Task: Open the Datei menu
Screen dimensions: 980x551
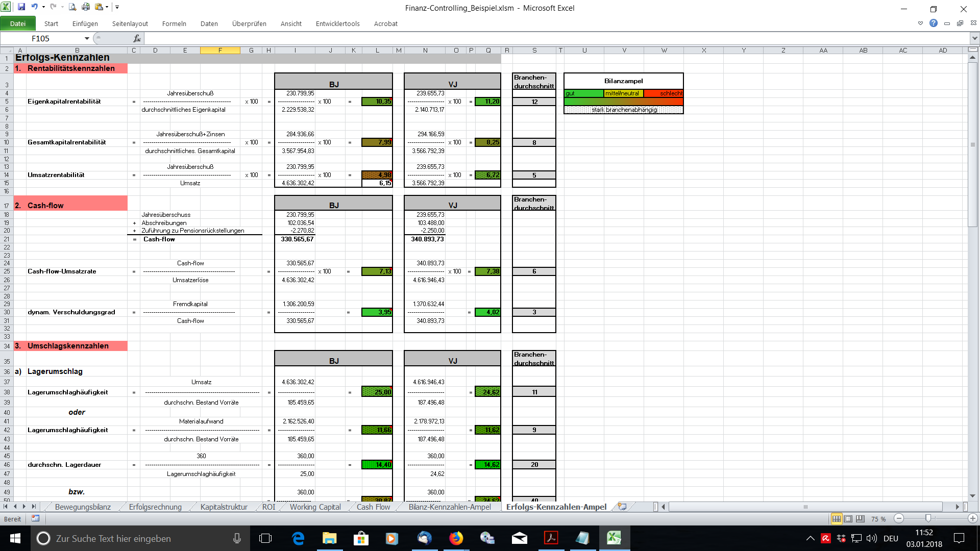Action: (18, 23)
